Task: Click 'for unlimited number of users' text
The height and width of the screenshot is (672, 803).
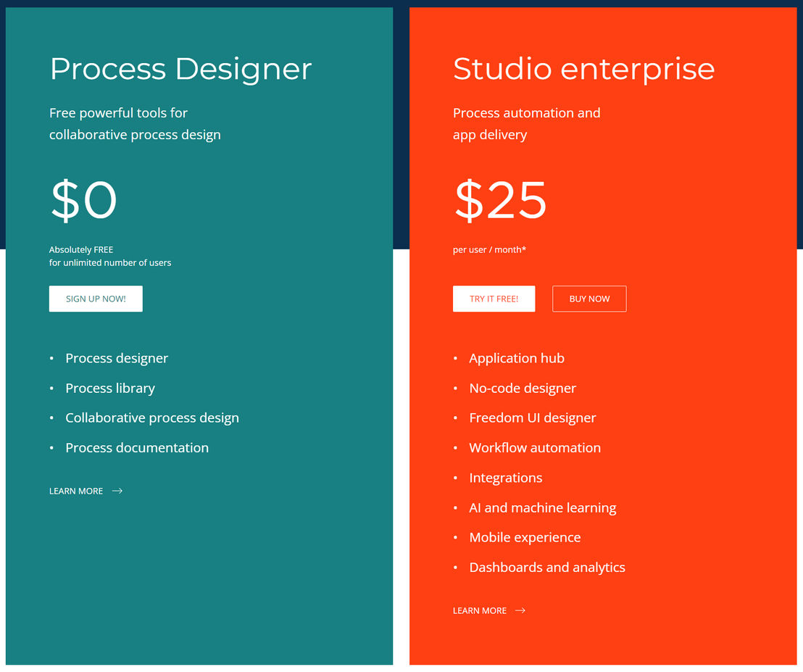Action: tap(110, 262)
